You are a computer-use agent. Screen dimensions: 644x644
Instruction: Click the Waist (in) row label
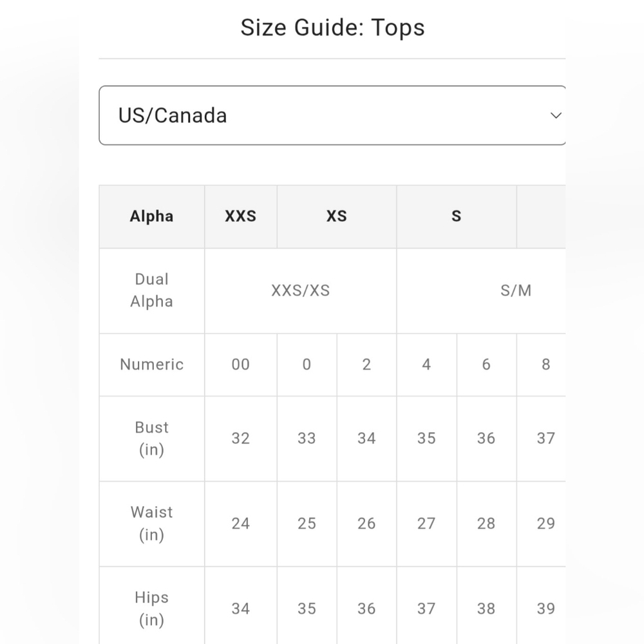click(x=151, y=524)
